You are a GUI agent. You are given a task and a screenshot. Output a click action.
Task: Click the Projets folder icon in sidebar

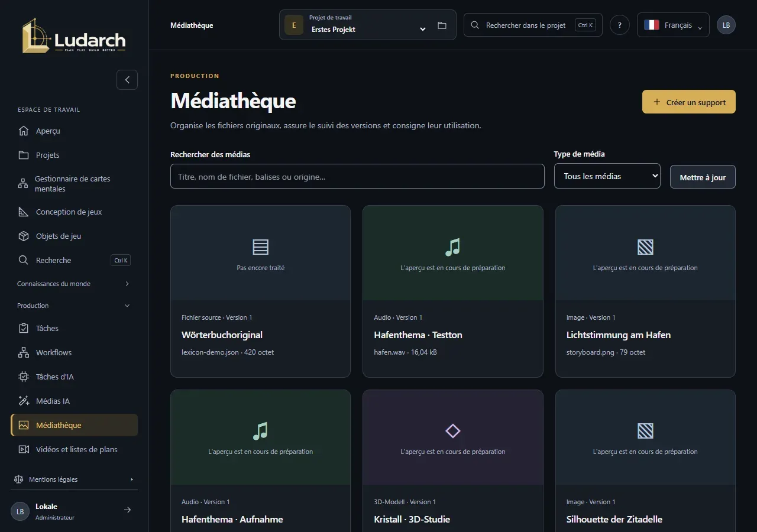(24, 155)
